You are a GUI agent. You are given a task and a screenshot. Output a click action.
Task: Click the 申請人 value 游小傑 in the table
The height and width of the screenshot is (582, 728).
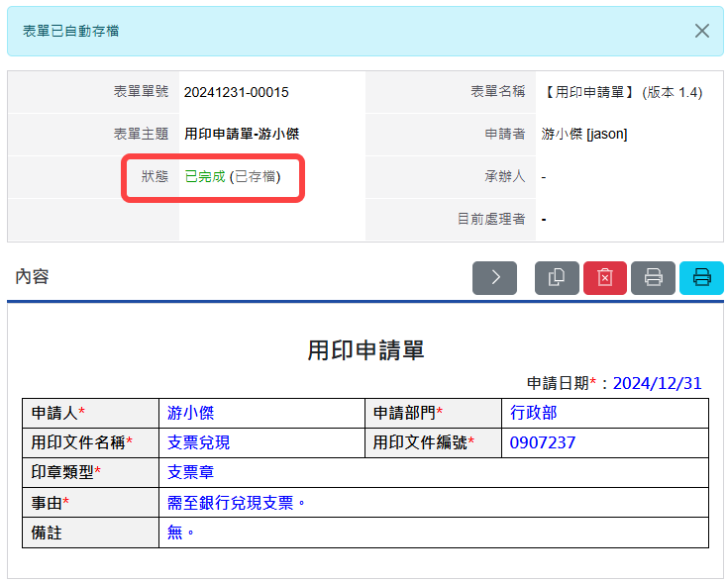pyautogui.click(x=191, y=413)
